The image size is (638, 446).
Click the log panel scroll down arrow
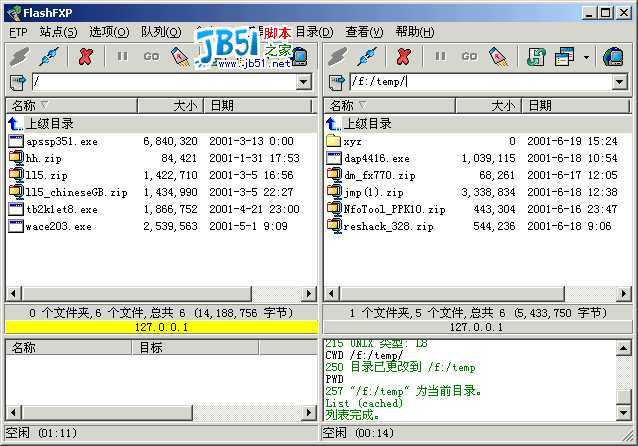coord(624,413)
